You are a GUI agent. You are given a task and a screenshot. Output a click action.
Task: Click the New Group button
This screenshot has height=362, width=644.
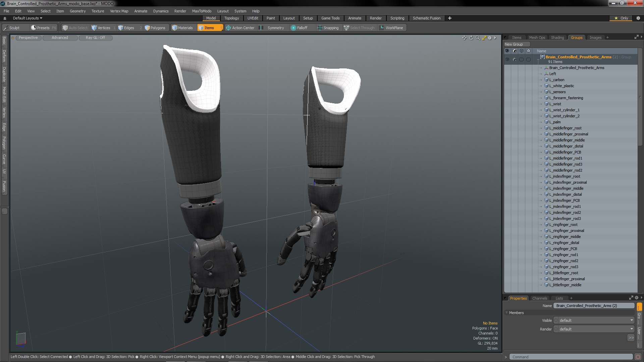coord(517,44)
